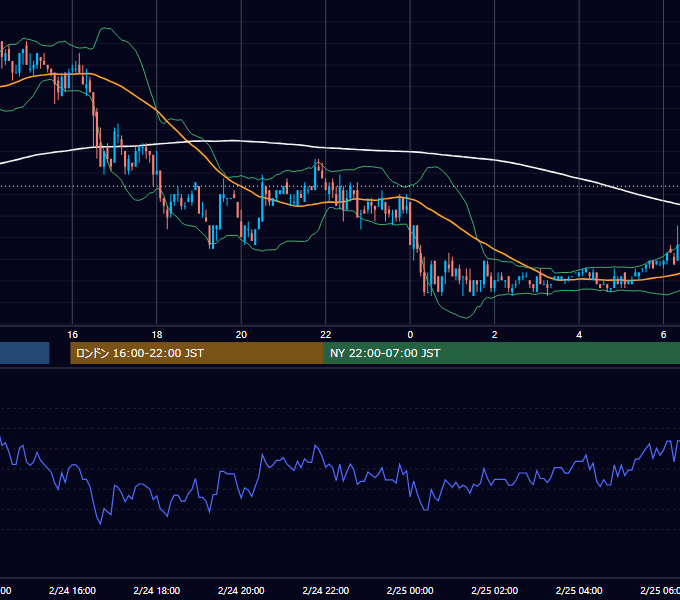Click the 16 hour label on upper time axis
Screen dimensions: 680x600
(72, 335)
